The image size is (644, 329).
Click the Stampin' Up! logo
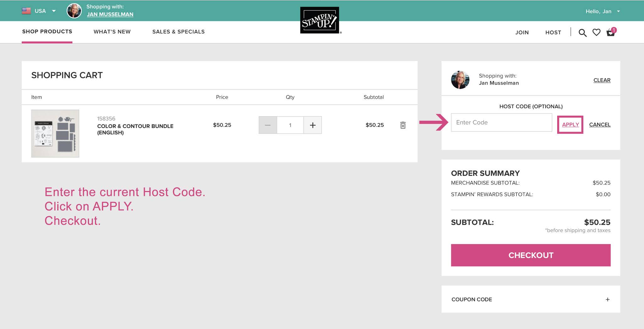point(319,20)
